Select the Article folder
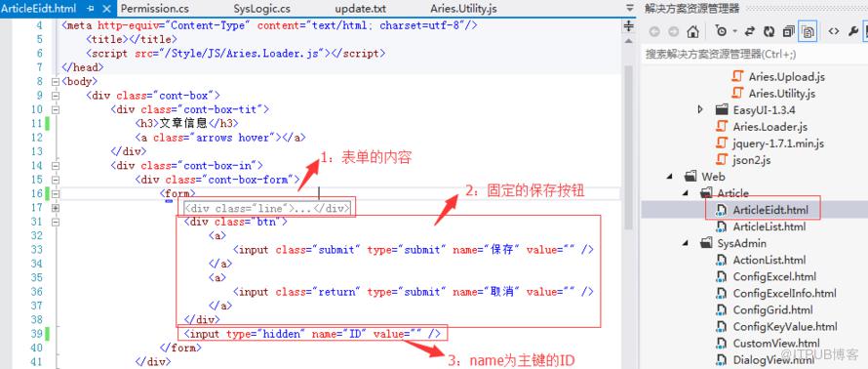The height and width of the screenshot is (369, 868). 732,193
